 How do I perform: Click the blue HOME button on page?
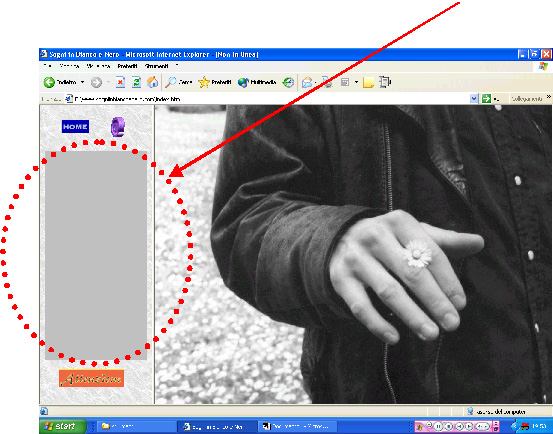tap(75, 127)
